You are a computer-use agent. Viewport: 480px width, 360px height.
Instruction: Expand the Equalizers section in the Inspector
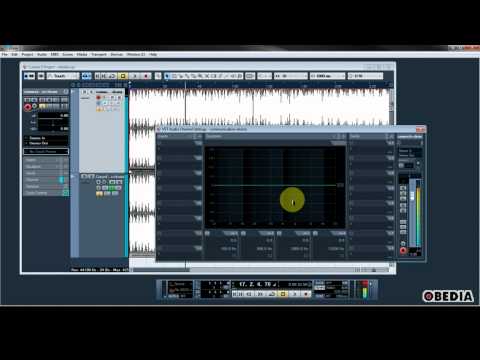click(x=46, y=167)
